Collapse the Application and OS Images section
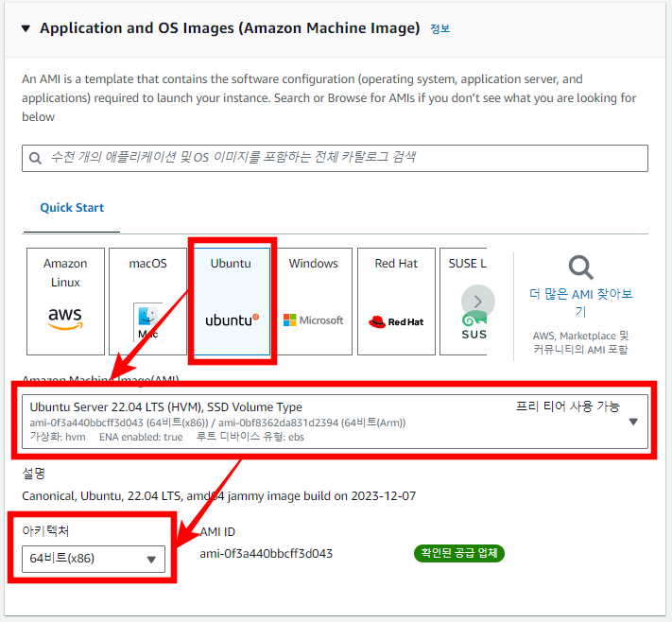672x622 pixels. (26, 28)
